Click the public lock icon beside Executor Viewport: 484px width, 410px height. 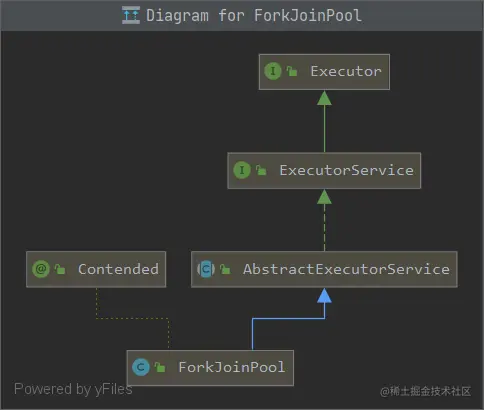(x=292, y=71)
